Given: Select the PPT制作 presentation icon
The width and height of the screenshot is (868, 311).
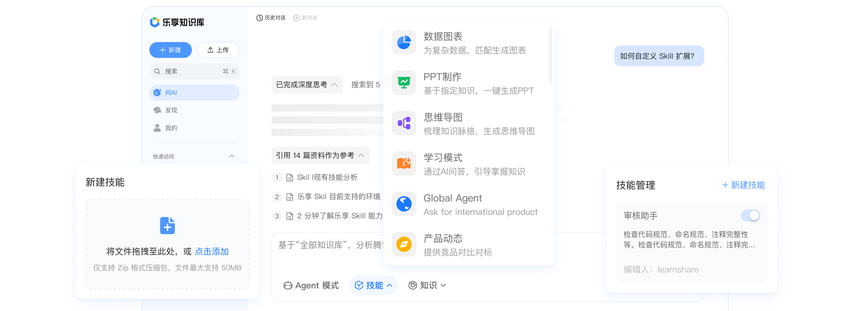Looking at the screenshot, I should [x=404, y=83].
